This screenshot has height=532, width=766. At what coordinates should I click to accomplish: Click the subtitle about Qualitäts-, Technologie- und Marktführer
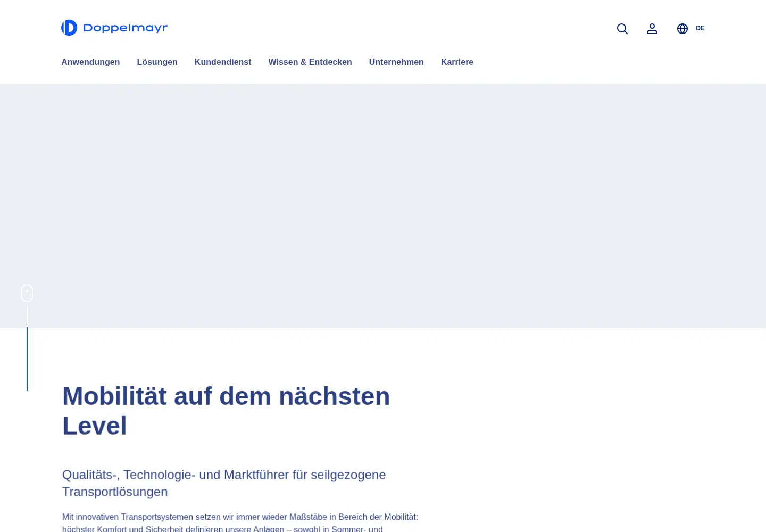(x=224, y=483)
